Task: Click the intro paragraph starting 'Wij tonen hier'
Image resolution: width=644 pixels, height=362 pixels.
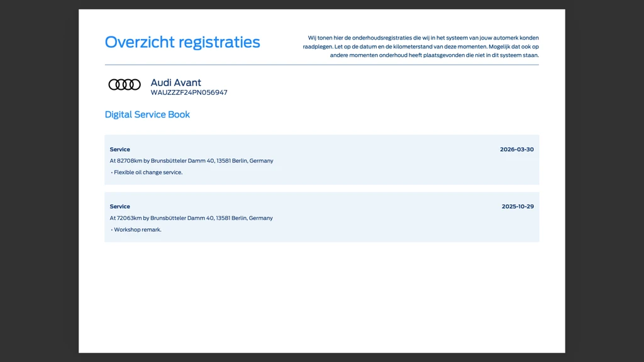Action: [x=421, y=47]
